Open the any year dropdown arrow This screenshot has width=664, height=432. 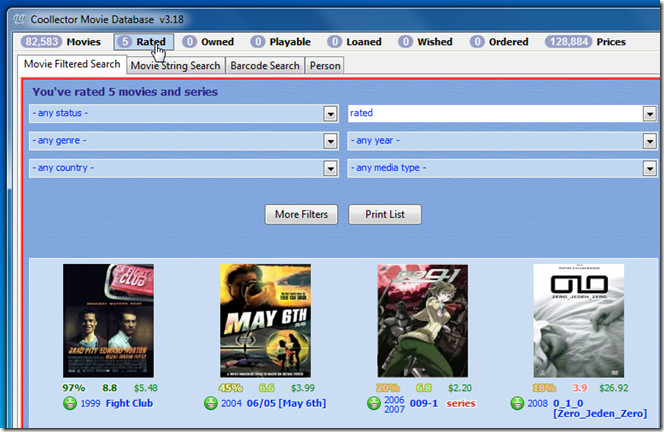650,141
